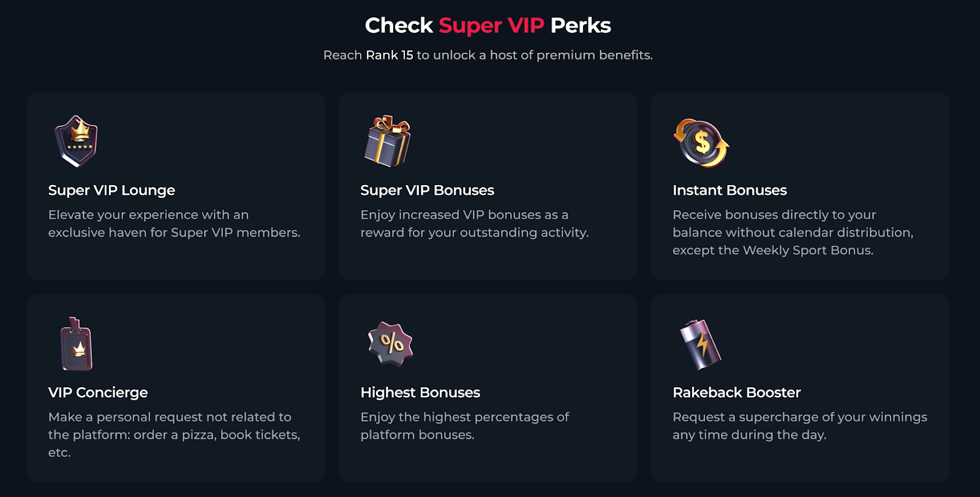Select the Highest Bonuses heading
Image resolution: width=980 pixels, height=497 pixels.
point(420,393)
